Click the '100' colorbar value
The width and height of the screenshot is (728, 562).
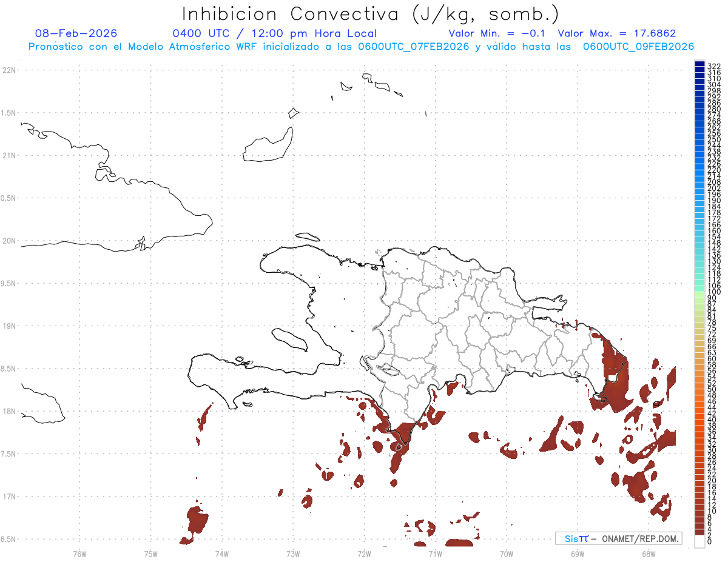[x=714, y=292]
